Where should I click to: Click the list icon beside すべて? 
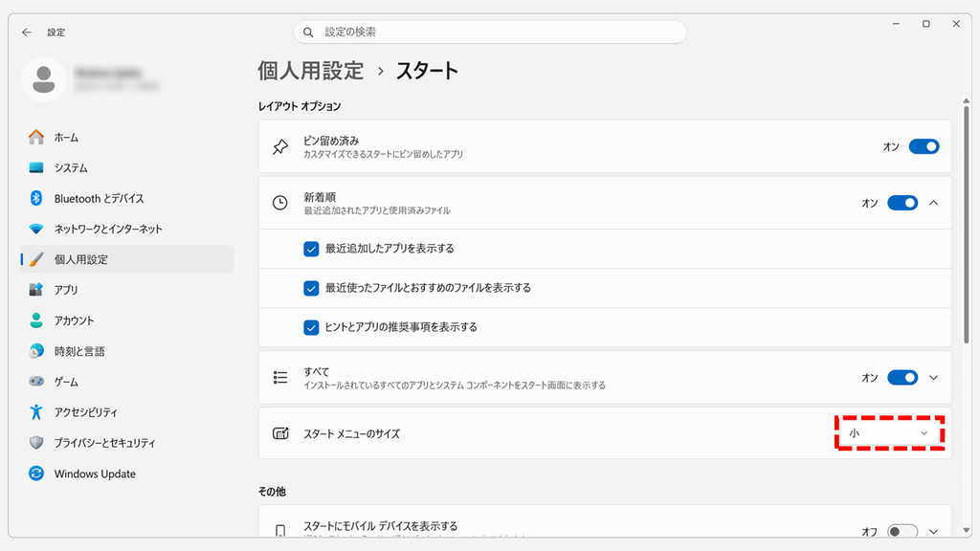[280, 377]
